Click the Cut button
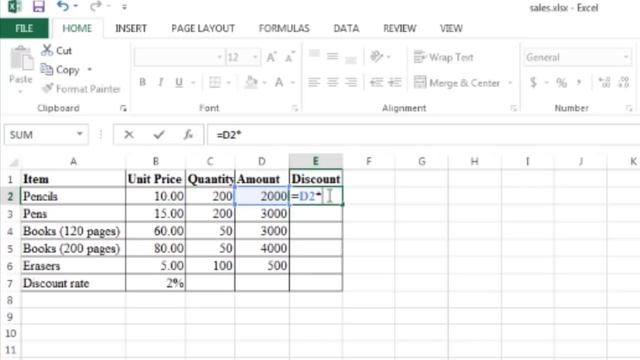 [57, 51]
